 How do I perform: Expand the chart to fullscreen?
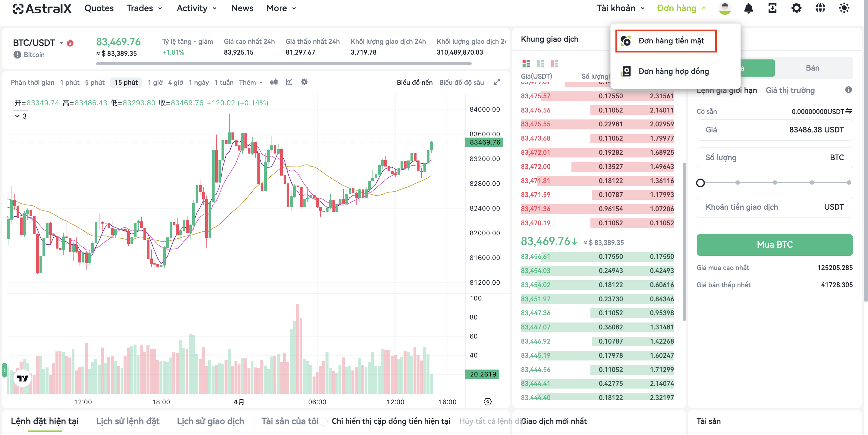point(497,82)
